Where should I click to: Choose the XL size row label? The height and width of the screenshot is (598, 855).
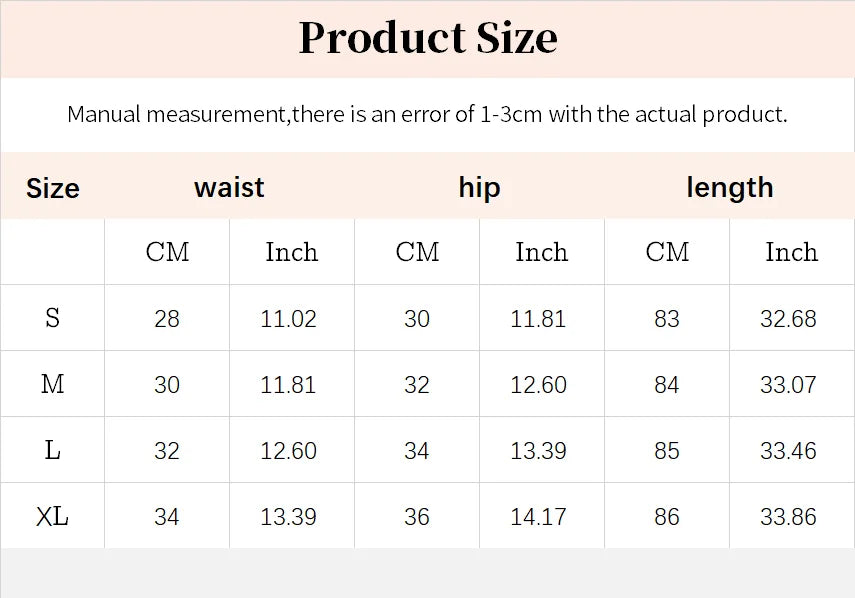(52, 516)
